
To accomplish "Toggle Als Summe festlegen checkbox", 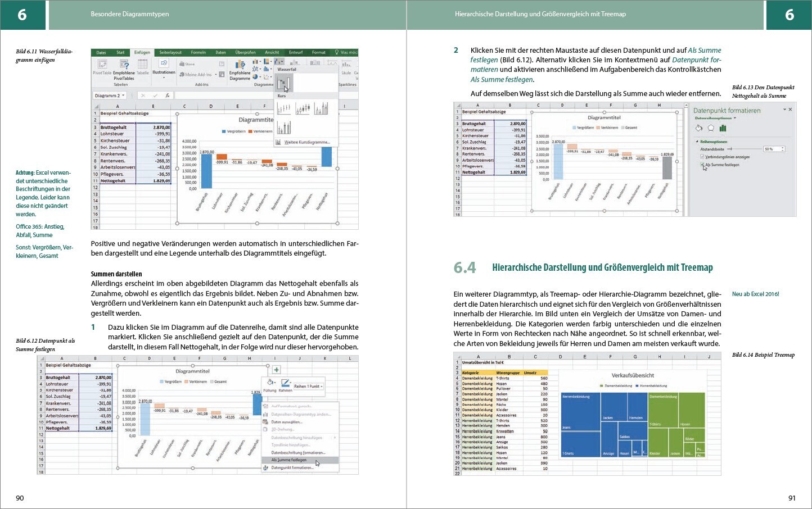I will pyautogui.click(x=702, y=165).
